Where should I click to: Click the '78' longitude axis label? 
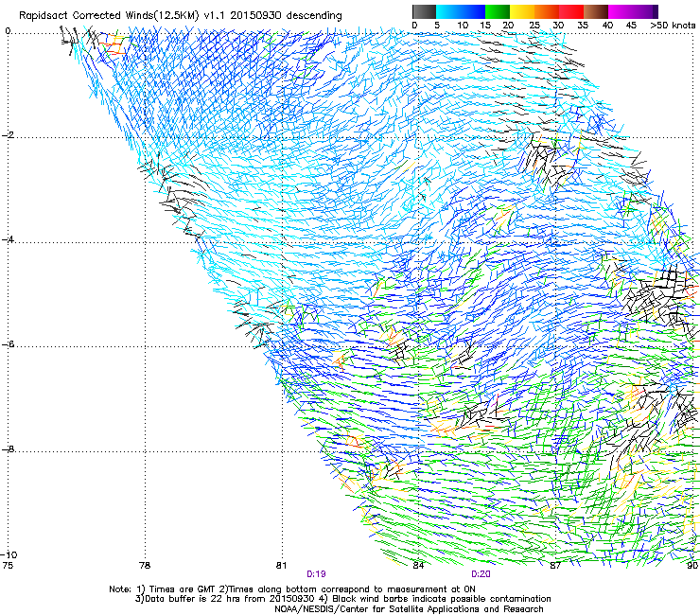[145, 566]
